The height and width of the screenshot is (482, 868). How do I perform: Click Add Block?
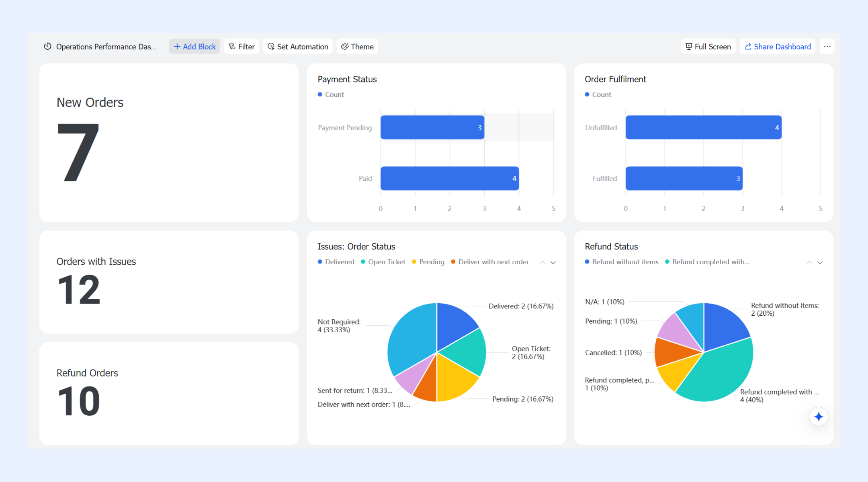click(194, 47)
